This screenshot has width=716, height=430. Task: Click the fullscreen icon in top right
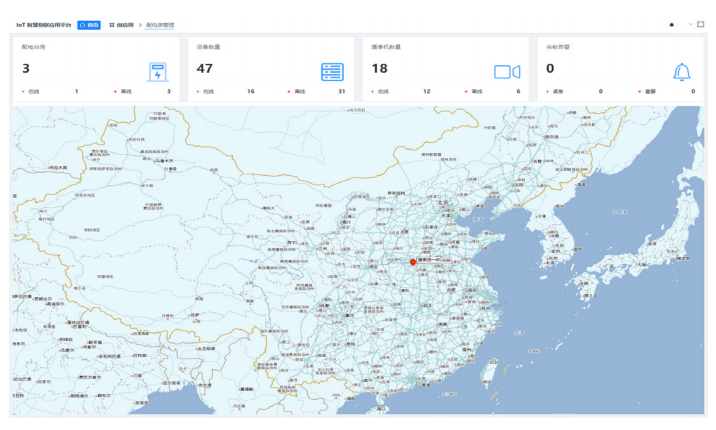(x=700, y=24)
